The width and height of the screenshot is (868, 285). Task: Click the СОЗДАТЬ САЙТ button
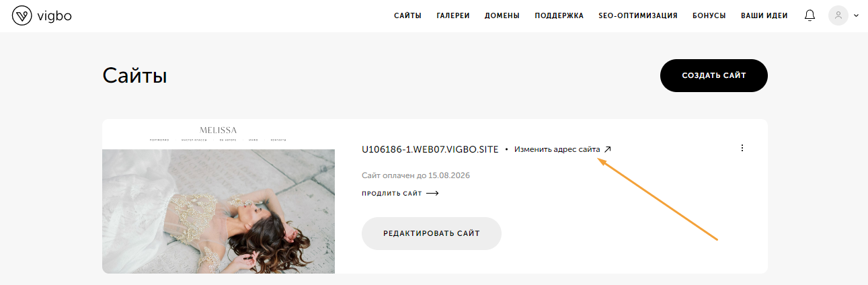(714, 75)
